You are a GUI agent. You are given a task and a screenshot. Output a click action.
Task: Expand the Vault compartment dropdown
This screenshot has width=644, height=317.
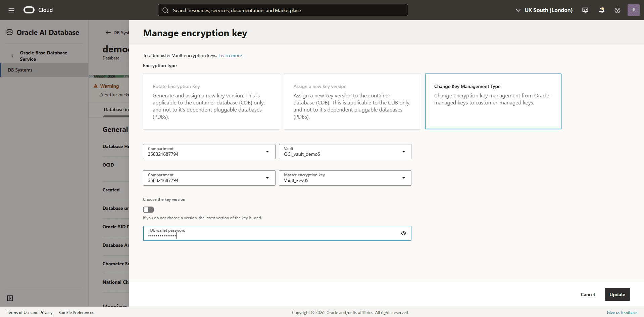tap(209, 151)
